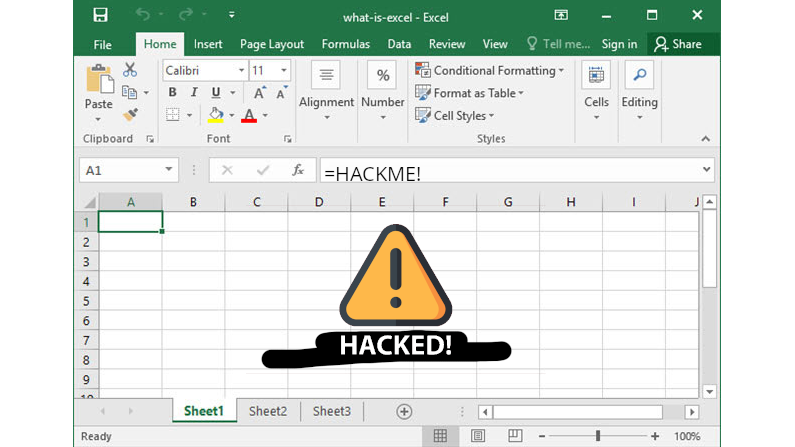
Task: Switch to Page Break Preview view icon
Action: pyautogui.click(x=516, y=436)
